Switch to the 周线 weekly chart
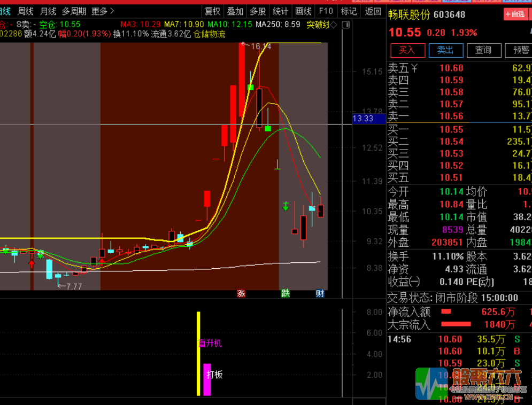This screenshot has height=405, width=532. pyautogui.click(x=26, y=12)
